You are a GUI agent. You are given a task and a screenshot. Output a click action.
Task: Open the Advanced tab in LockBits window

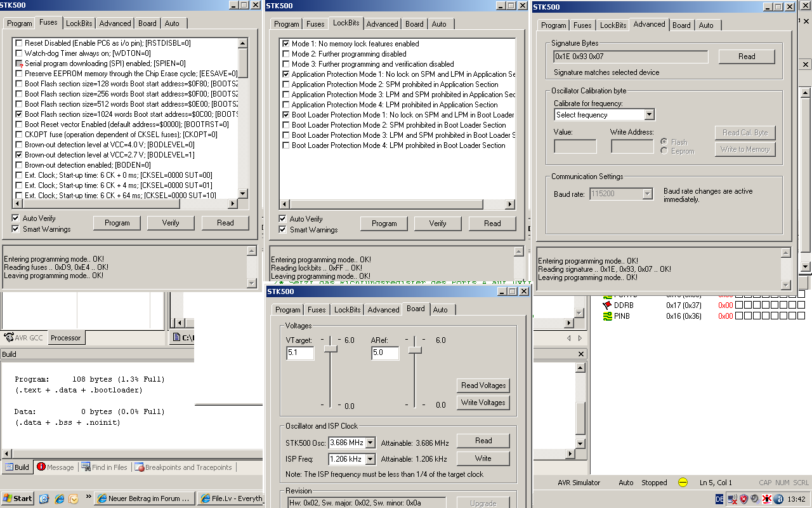[383, 24]
